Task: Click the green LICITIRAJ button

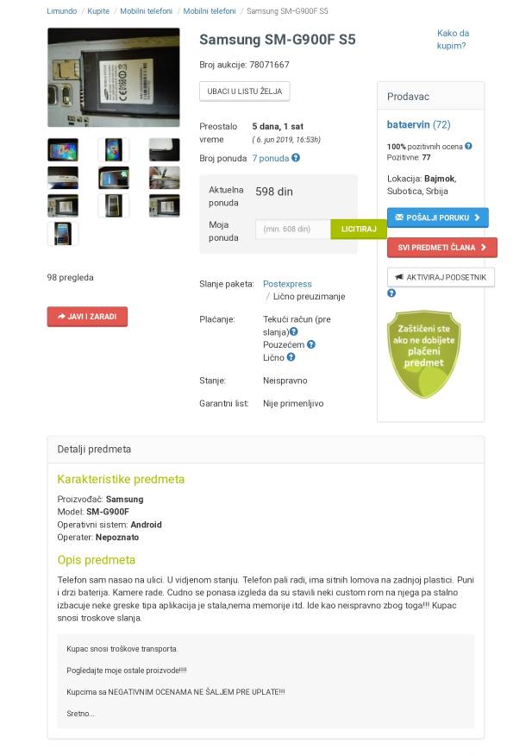Action: [x=359, y=229]
